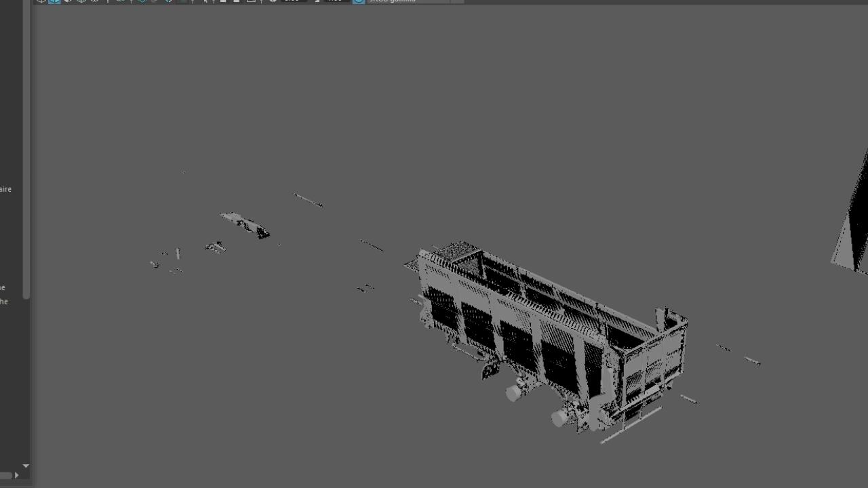Click the gamma value input field
868x488 pixels.
pos(336,1)
